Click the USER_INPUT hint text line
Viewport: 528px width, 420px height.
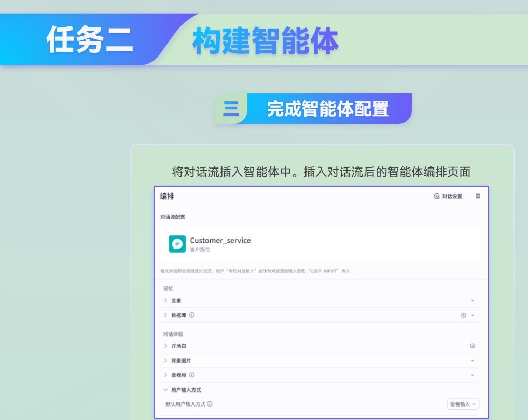[255, 271]
